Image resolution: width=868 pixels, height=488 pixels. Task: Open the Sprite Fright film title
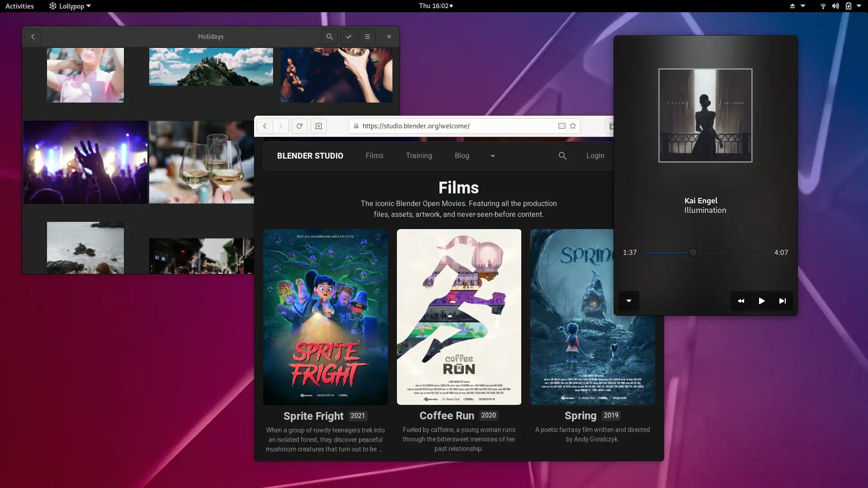(313, 416)
